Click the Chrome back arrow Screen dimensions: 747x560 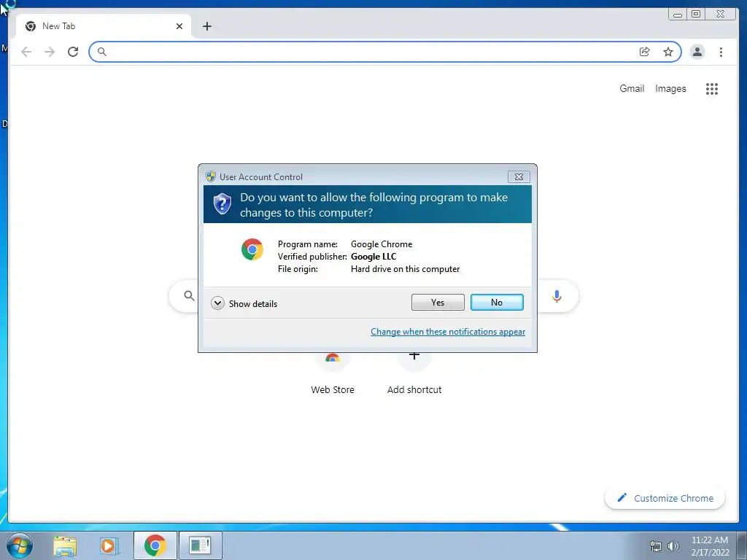[26, 52]
